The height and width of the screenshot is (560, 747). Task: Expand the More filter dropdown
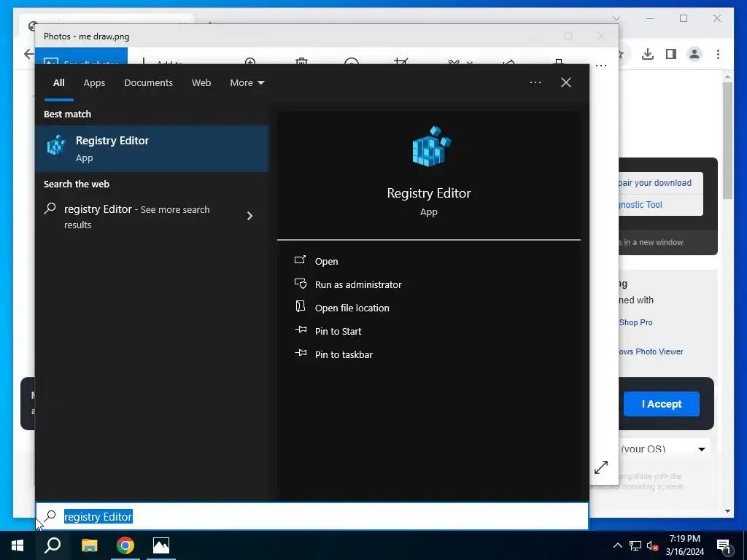[247, 83]
